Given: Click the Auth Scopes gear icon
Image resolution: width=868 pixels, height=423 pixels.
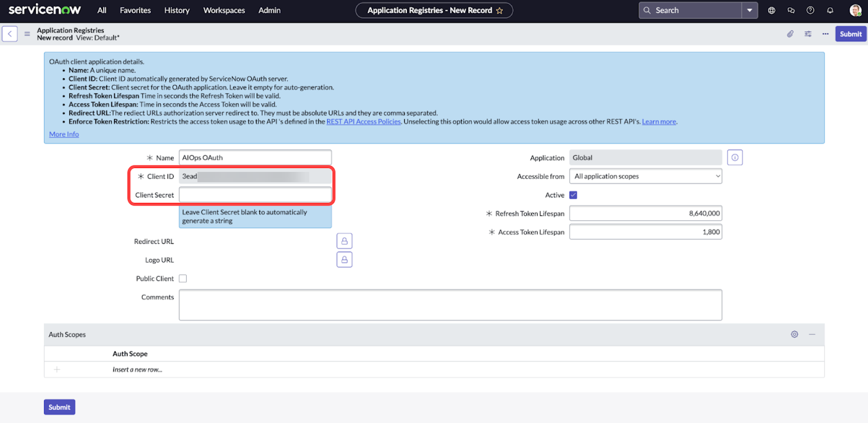Looking at the screenshot, I should pos(794,335).
